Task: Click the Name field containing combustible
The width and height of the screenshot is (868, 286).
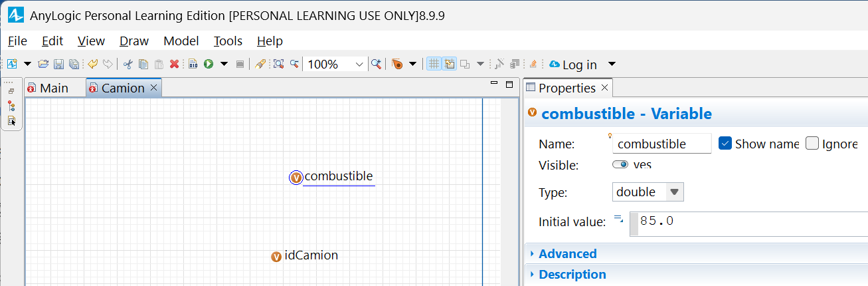Action: click(x=661, y=144)
